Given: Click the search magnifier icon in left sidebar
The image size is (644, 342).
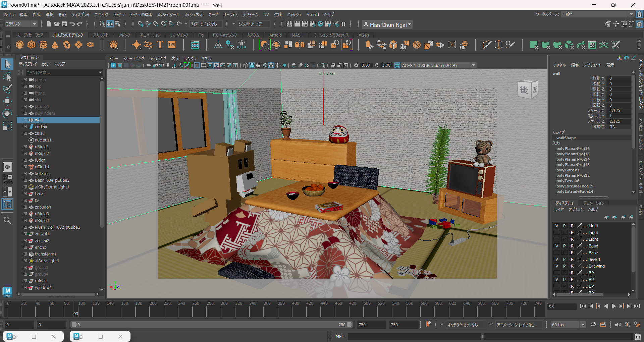Looking at the screenshot, I should point(7,220).
